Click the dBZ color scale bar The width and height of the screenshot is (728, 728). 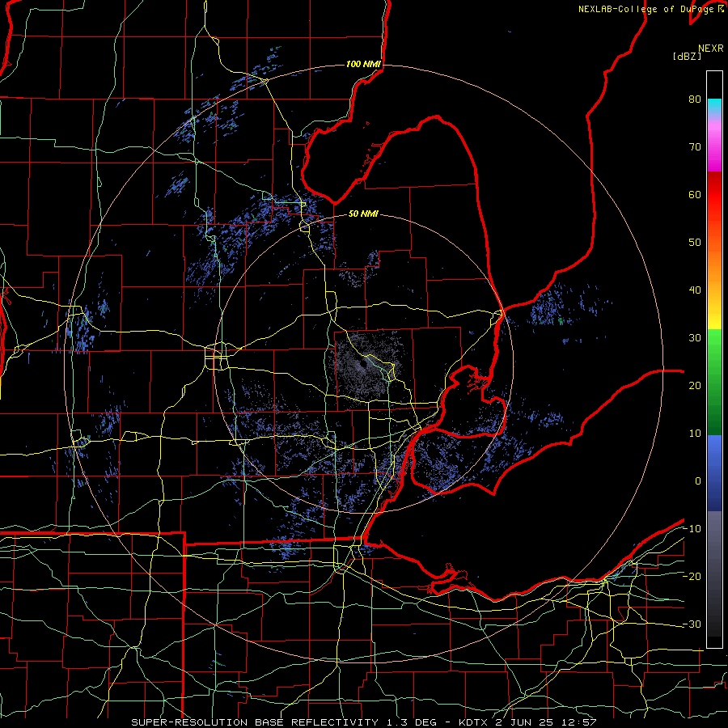click(714, 359)
